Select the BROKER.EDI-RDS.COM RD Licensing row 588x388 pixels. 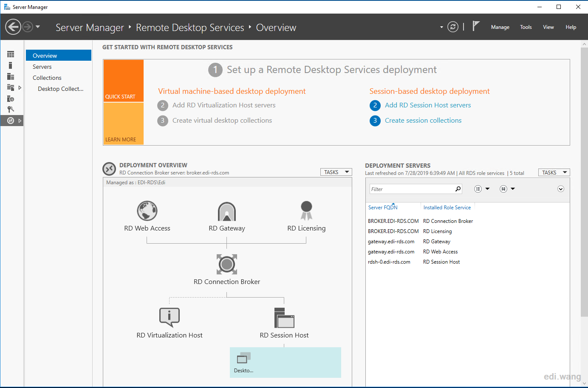point(467,231)
